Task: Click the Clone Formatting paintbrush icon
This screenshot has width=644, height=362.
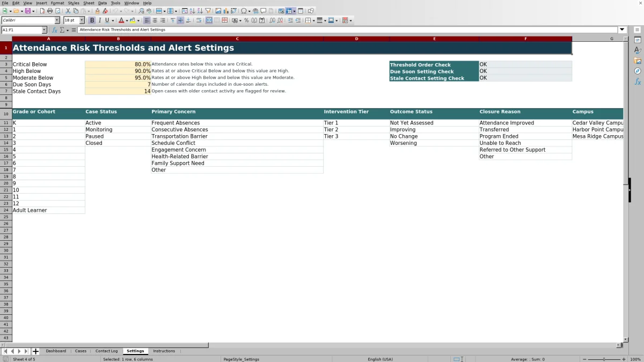Action: coord(97,11)
